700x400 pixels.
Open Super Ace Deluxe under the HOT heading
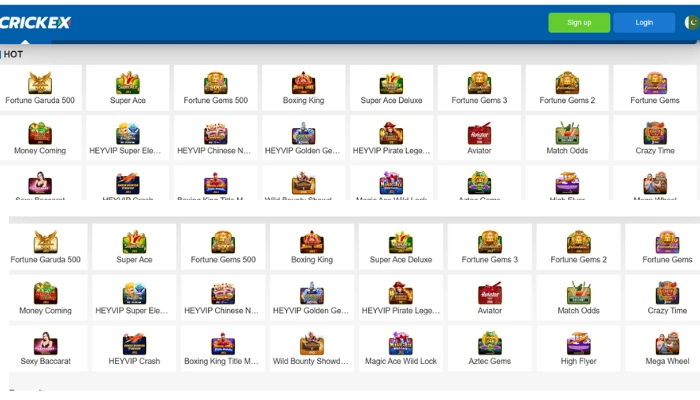coord(392,88)
